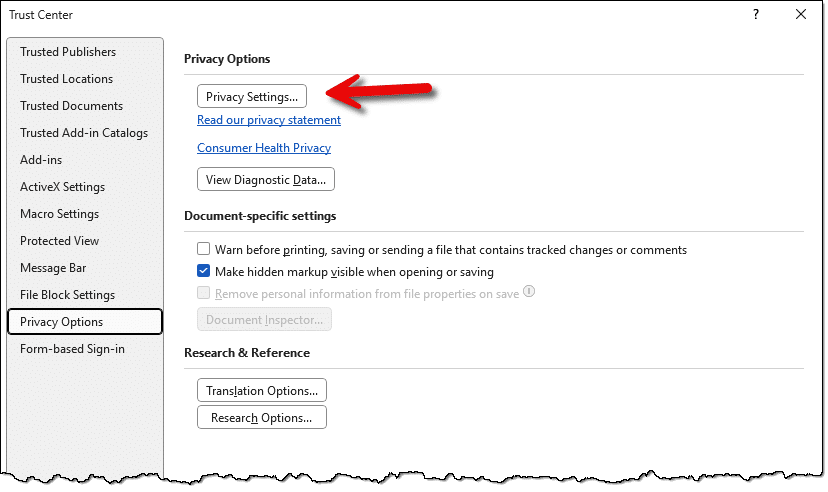This screenshot has width=828, height=492.
Task: Switch to Protected View settings
Action: click(x=59, y=241)
